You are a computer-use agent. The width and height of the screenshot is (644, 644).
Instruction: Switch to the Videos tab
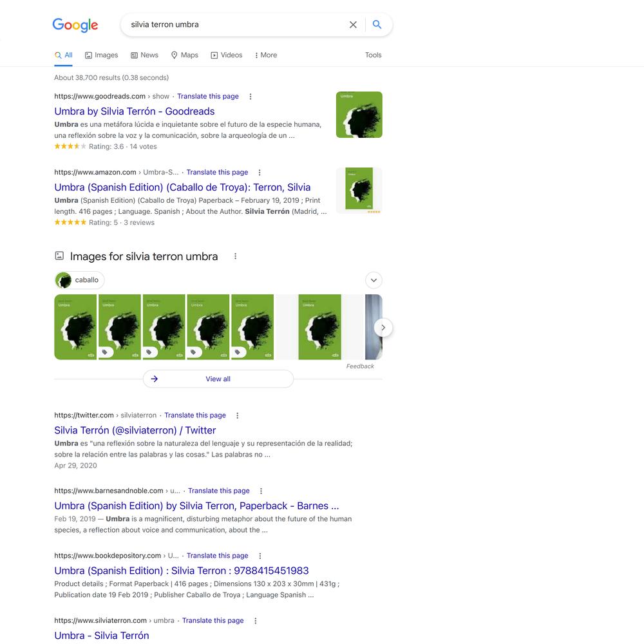tap(227, 55)
